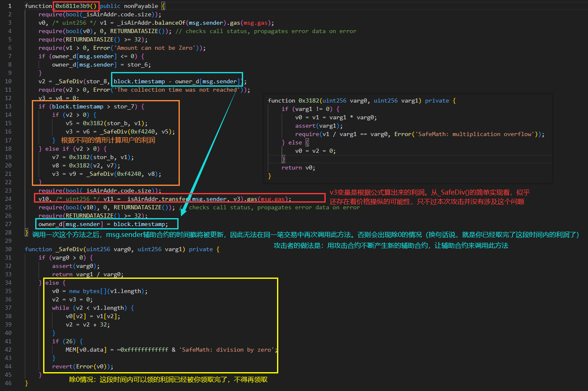The image size is (588, 391).
Task: Select string 'SafeMath: multiplication overflow' in popup
Action: (x=476, y=134)
